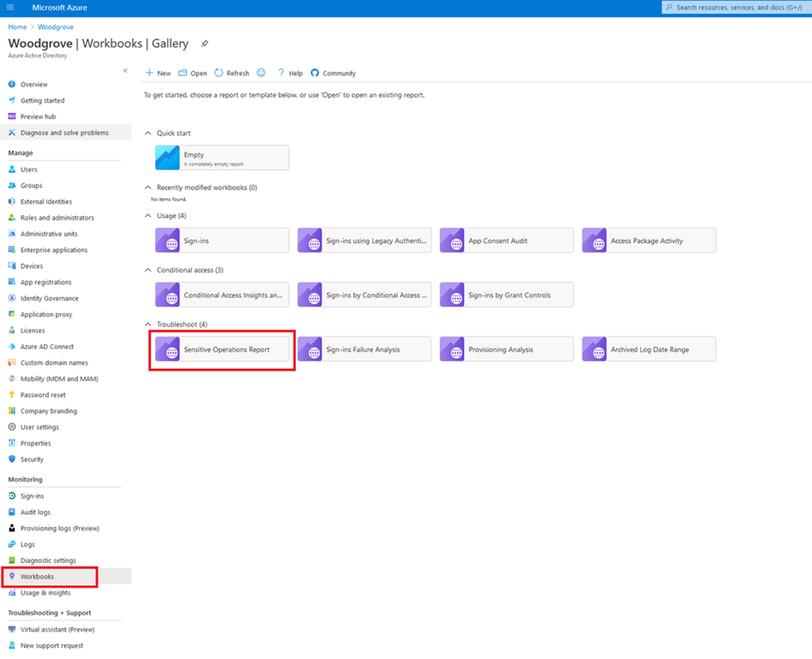Open Audit logs from sidebar

(35, 512)
